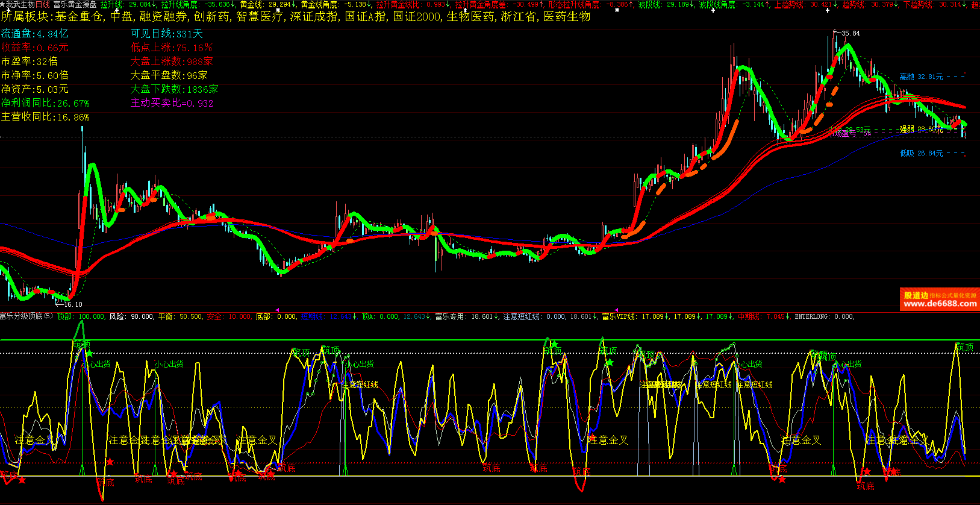980x505 pixels.
Task: Click the 35.84 high price marker
Action: [x=850, y=33]
